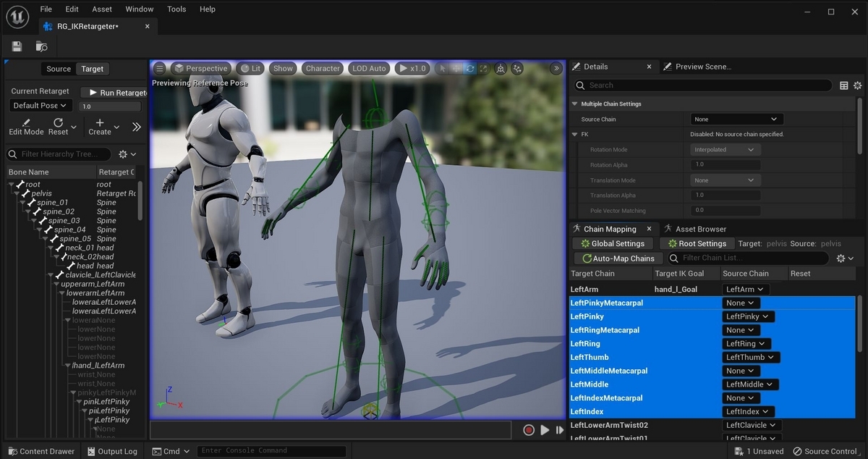Click the retarget phase skeleton icon in viewport toolbar
868x459 pixels.
(x=501, y=69)
